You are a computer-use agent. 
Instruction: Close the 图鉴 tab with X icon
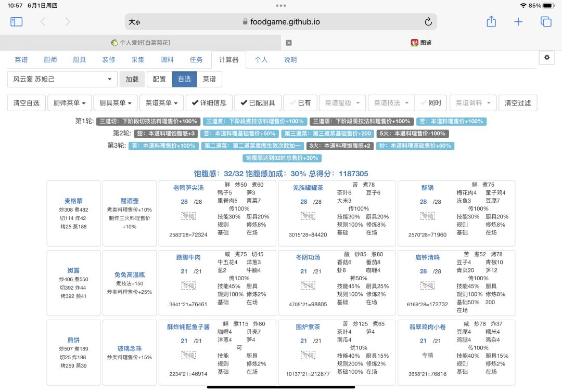click(x=288, y=43)
